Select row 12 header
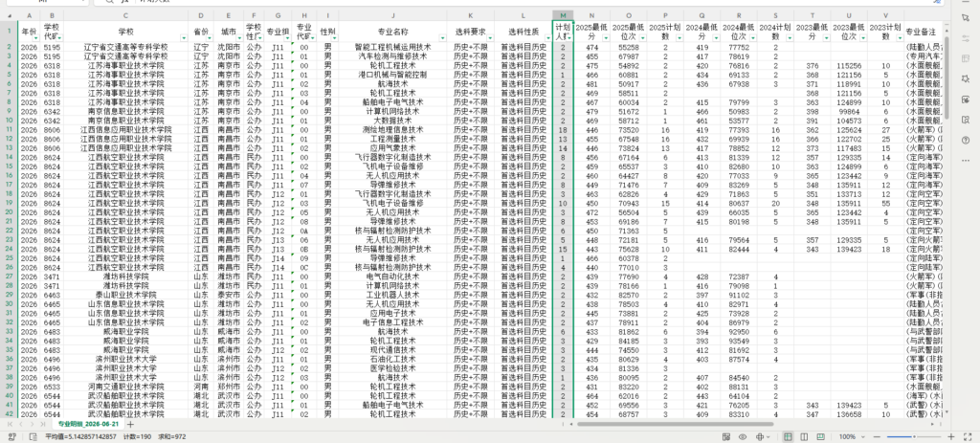The height and width of the screenshot is (443, 980). click(9, 139)
